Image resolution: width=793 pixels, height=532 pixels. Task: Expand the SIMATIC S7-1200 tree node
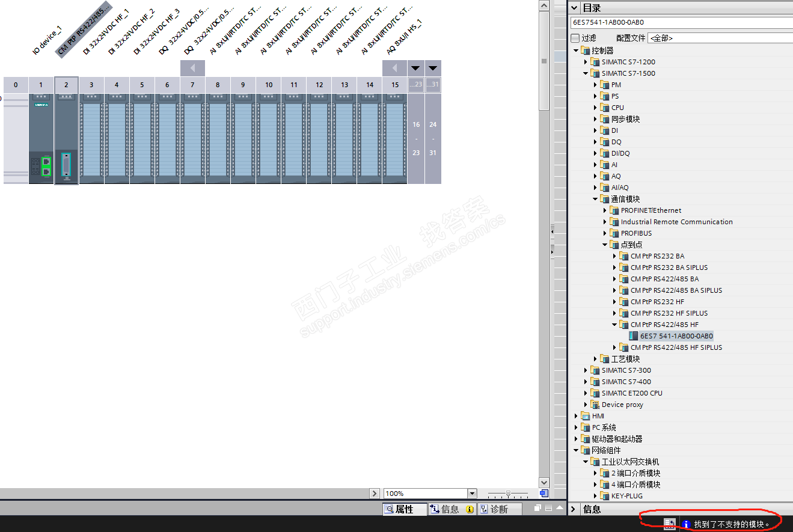click(586, 62)
